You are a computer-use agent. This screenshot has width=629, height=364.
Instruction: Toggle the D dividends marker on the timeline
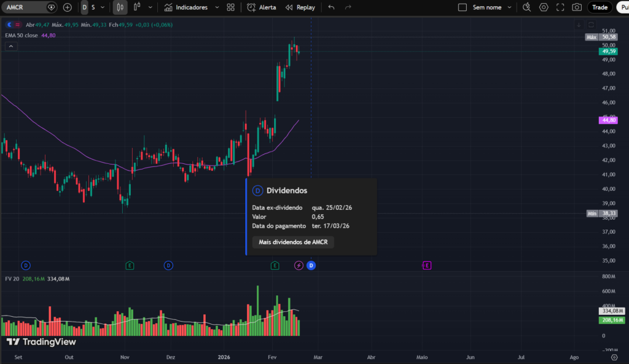coord(311,265)
